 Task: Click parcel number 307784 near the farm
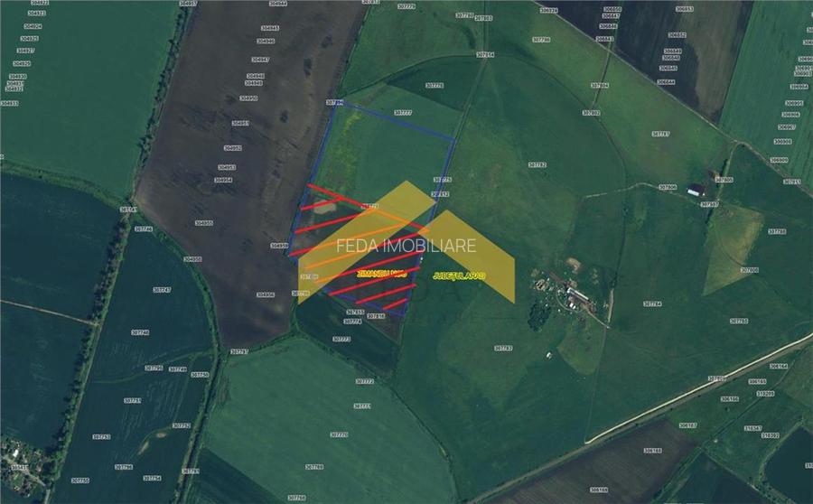tap(652, 304)
